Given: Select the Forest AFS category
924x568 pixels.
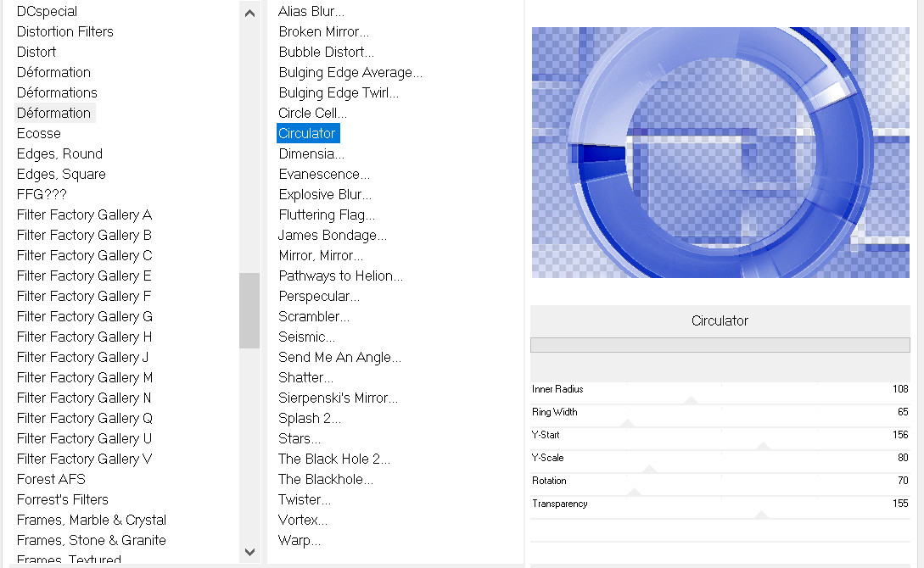Looking at the screenshot, I should [51, 479].
